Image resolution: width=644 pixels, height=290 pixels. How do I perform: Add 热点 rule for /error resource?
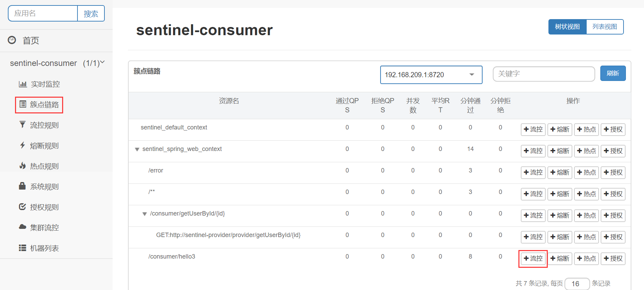[586, 172]
